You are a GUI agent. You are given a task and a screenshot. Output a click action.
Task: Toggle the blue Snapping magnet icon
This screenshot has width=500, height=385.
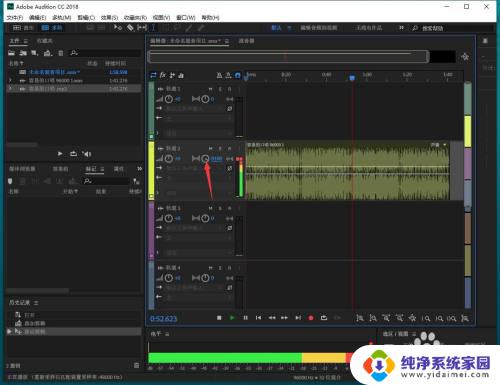pos(238,75)
